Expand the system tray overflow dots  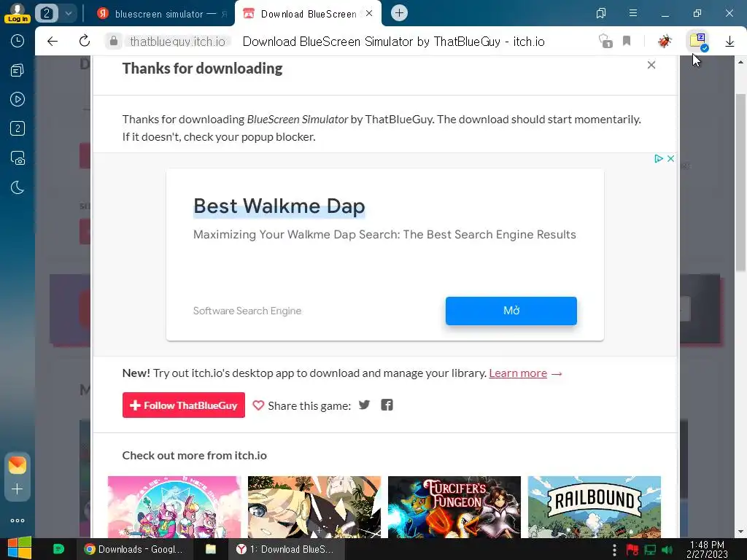614,550
